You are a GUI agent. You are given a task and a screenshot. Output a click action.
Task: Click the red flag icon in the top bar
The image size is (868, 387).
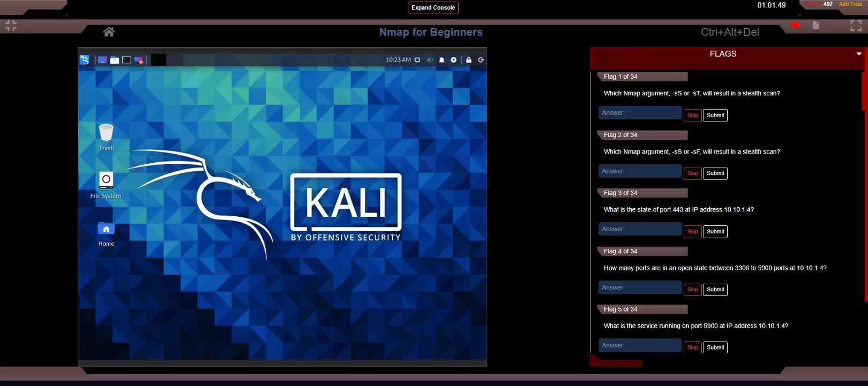tap(795, 25)
